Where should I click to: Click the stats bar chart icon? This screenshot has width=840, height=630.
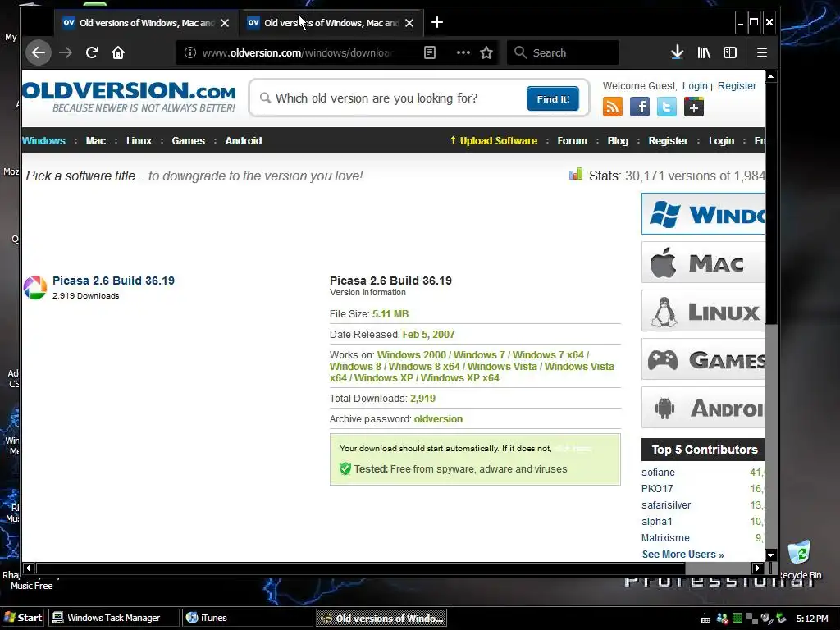575,175
